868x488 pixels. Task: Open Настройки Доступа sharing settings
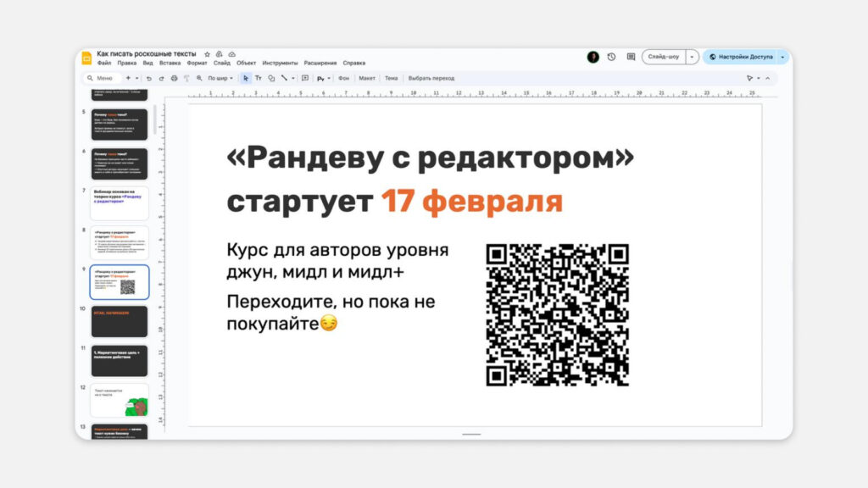[x=741, y=57]
